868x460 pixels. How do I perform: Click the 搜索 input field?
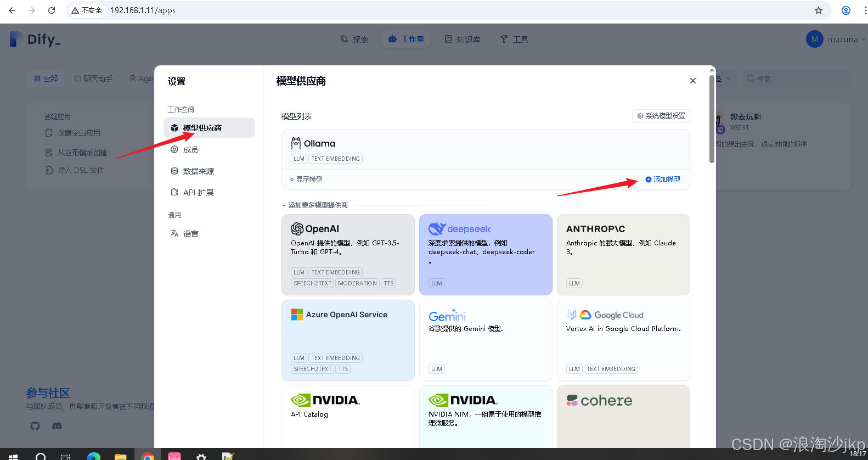click(797, 78)
